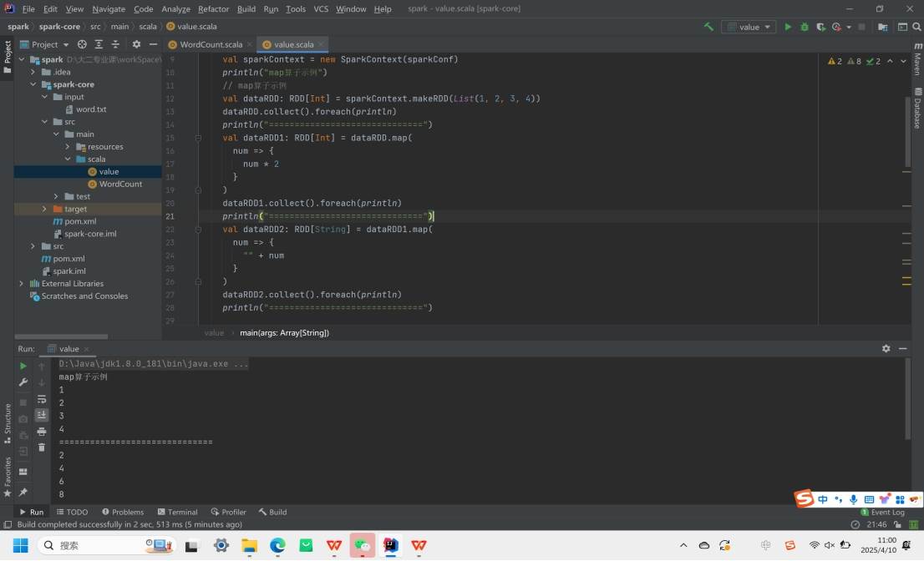This screenshot has height=561, width=924.
Task: Jump to next highlighted problem down arrow
Action: (x=903, y=61)
